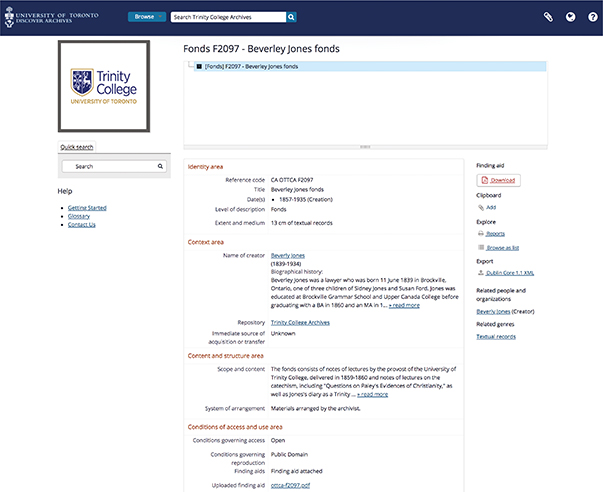
Task: Click the page title Fonds F2097
Action: click(261, 49)
